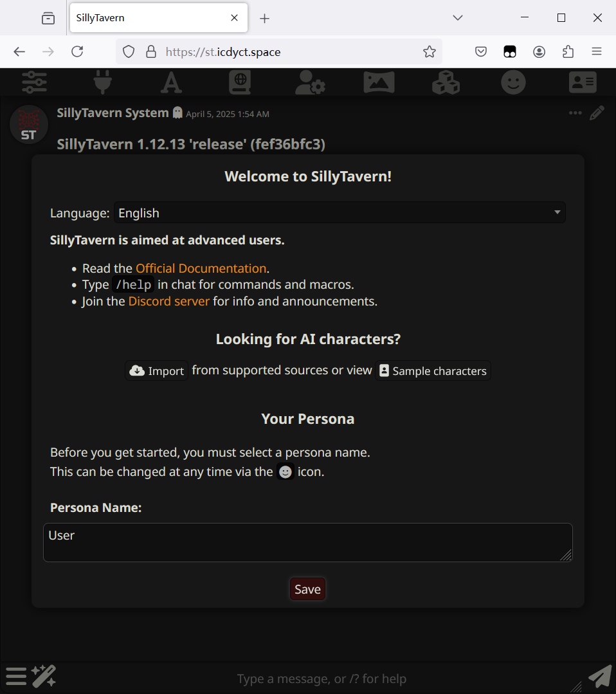Open user settings gear-person icon

click(x=309, y=82)
